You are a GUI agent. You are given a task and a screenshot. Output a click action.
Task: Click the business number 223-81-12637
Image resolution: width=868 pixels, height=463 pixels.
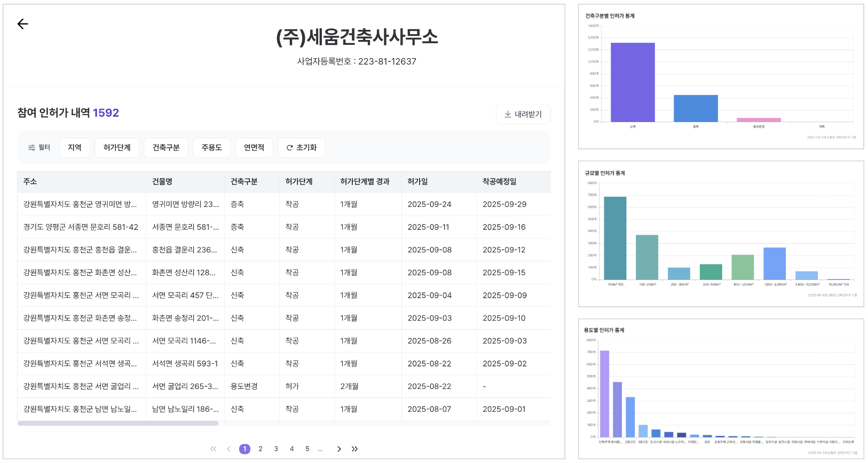pos(387,61)
